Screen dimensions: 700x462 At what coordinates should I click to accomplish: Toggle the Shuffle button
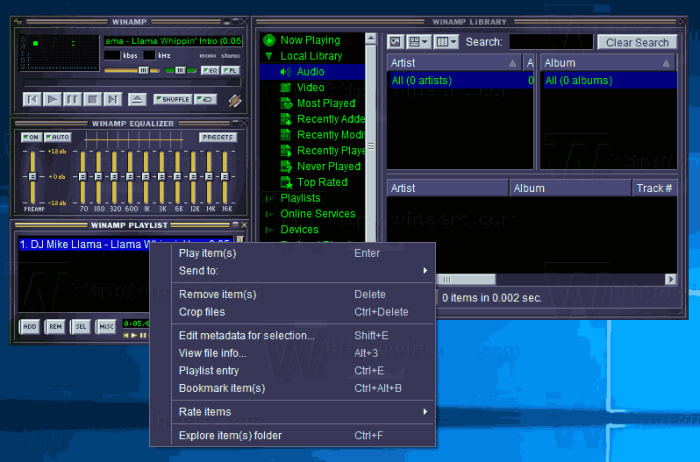[173, 99]
